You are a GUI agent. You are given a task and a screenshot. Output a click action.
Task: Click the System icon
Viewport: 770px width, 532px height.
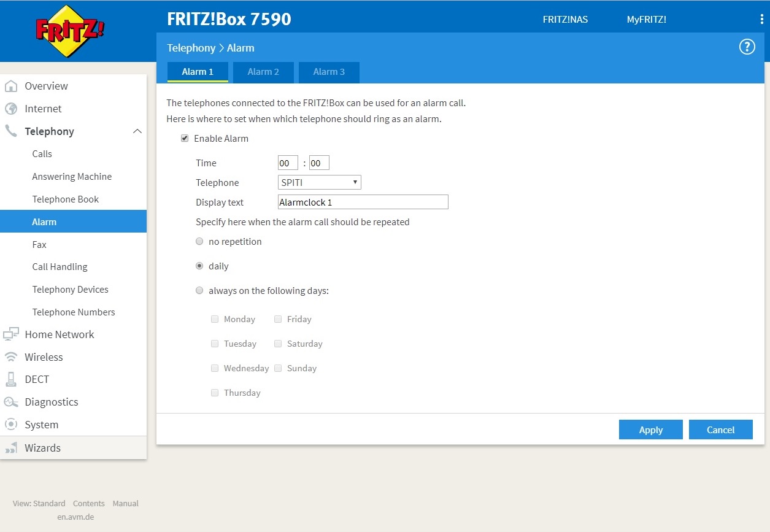(11, 425)
